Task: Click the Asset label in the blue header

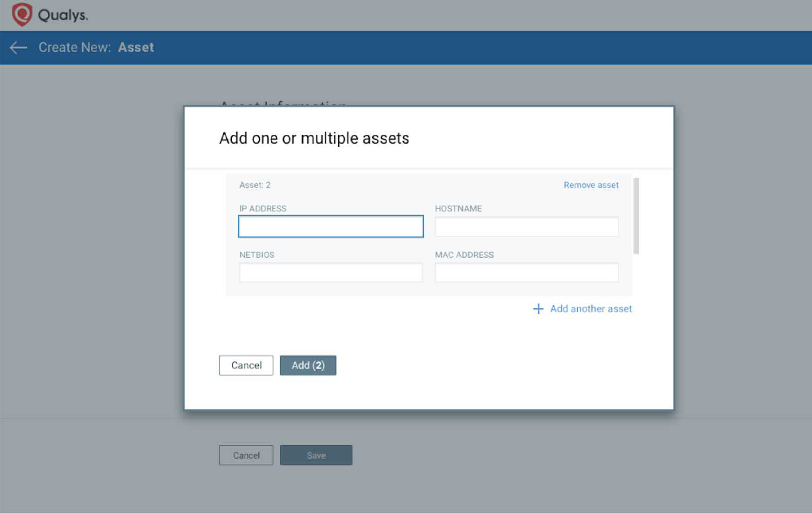Action: coord(136,47)
